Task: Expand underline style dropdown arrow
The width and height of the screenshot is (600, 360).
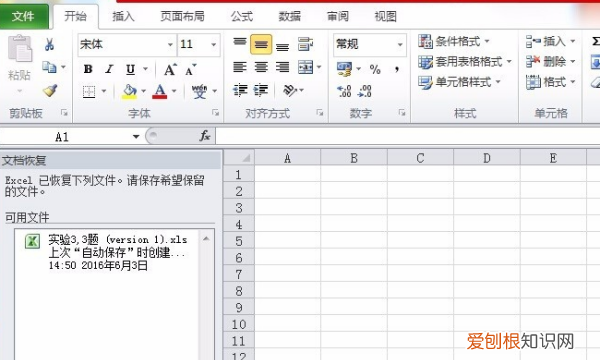Action: tap(145, 69)
